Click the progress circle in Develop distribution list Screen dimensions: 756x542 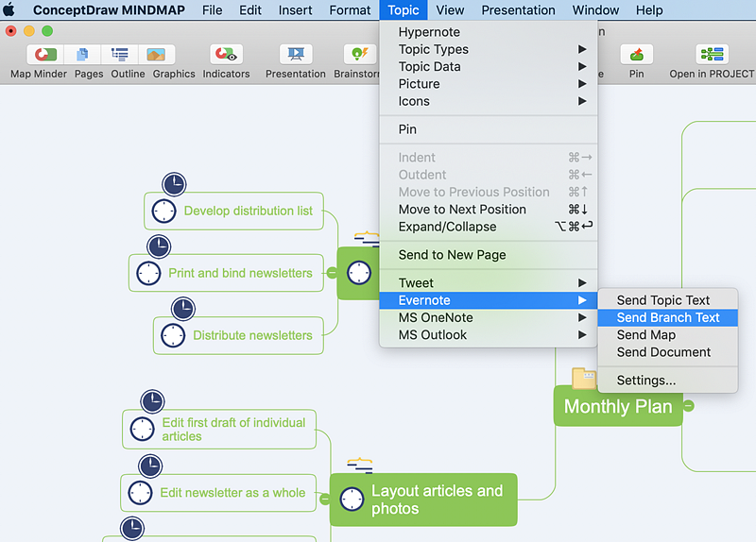click(x=163, y=211)
